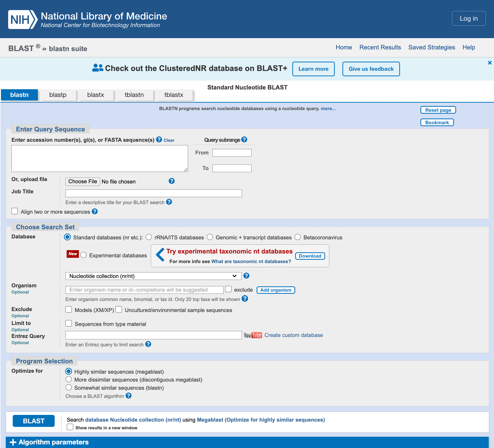Switch to the tblastx tab
Image resolution: width=494 pixels, height=448 pixels.
coord(174,95)
